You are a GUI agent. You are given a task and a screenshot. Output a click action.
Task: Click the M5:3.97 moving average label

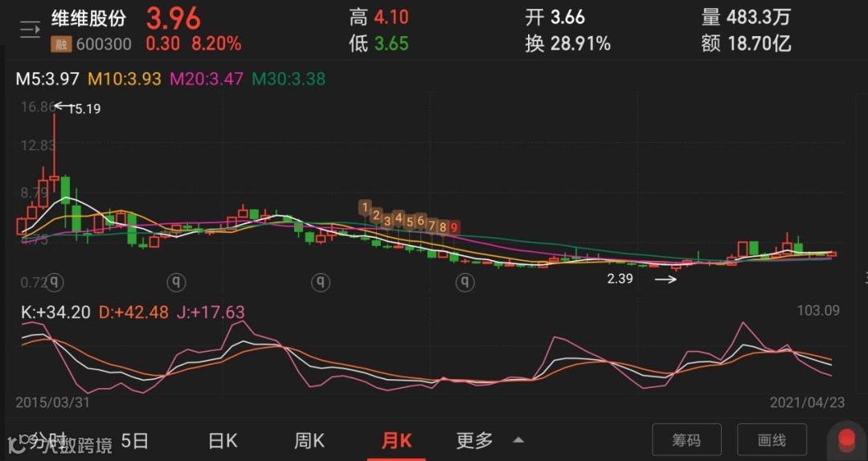point(47,79)
